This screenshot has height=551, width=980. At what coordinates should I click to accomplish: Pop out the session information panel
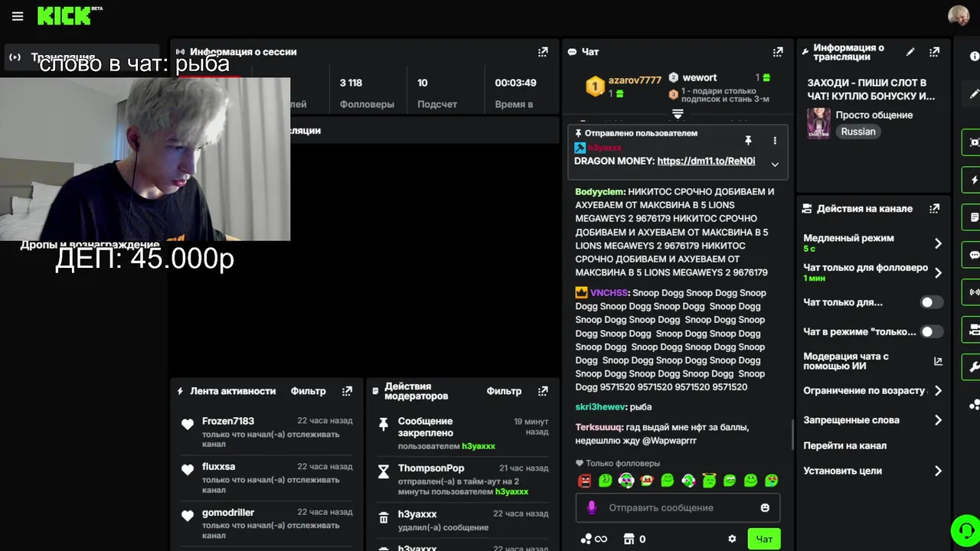[543, 52]
